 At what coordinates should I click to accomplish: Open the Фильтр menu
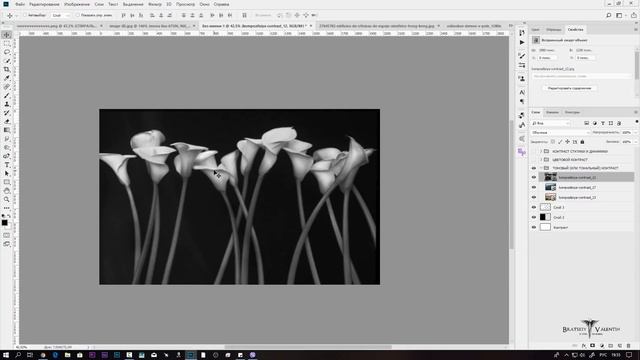[x=155, y=4]
